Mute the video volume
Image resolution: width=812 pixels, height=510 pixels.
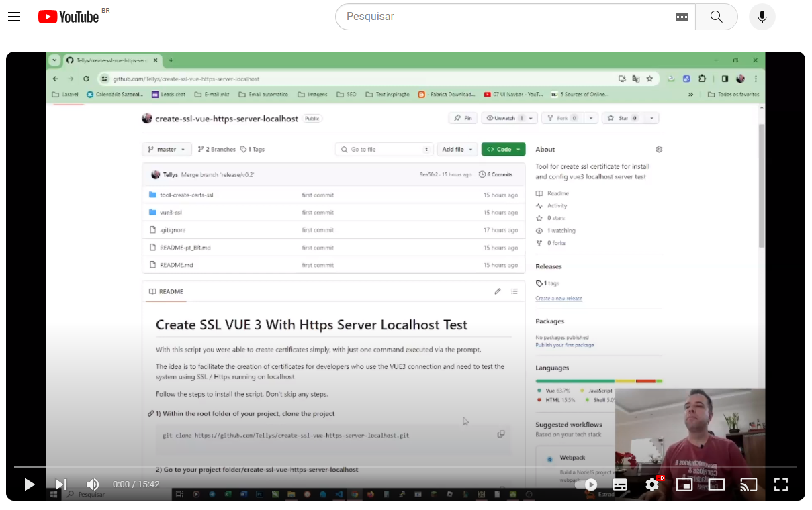pyautogui.click(x=93, y=484)
